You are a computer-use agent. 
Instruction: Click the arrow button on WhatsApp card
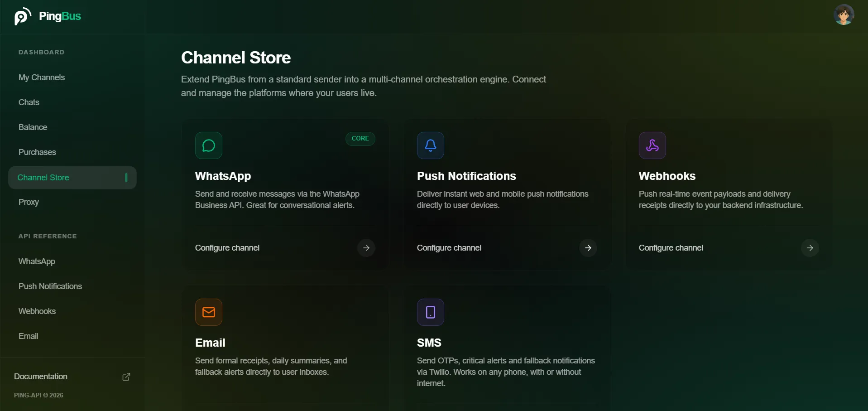366,248
